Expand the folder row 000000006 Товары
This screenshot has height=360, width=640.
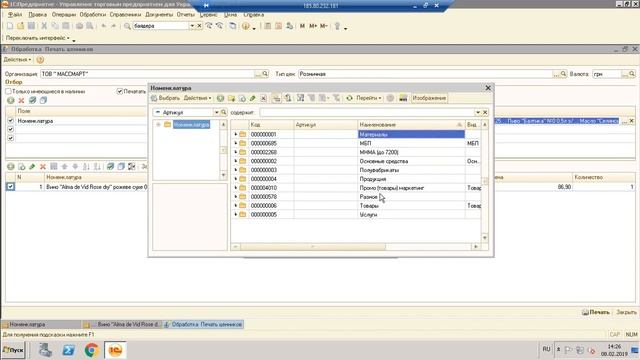coord(236,206)
